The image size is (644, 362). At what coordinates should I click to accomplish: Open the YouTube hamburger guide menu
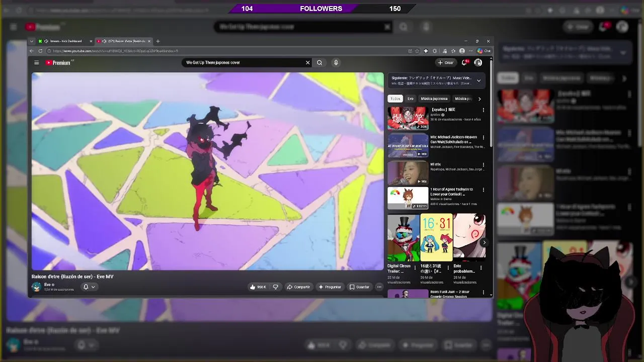(36, 63)
